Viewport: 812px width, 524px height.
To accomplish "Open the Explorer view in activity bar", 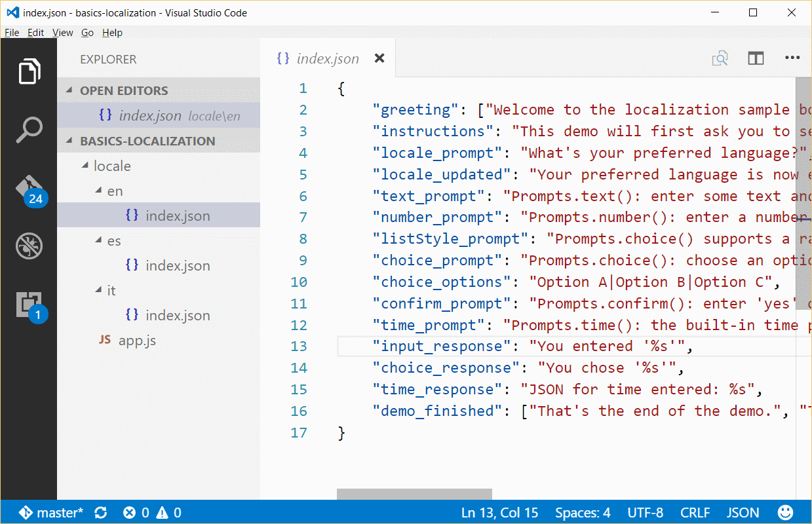I will [x=29, y=71].
